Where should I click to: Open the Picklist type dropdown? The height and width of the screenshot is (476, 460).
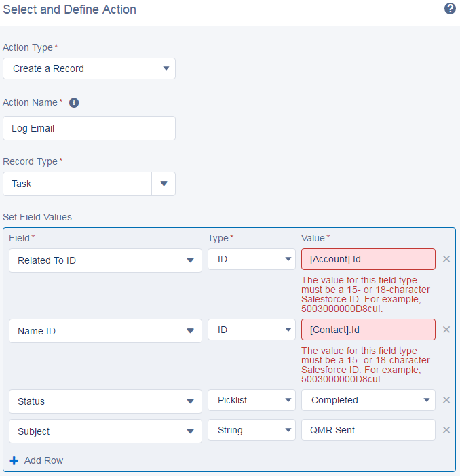point(252,400)
